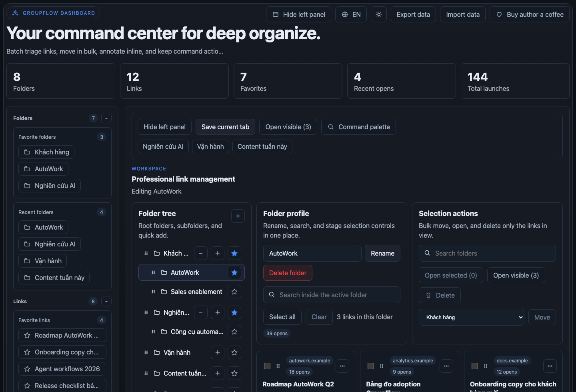Click Save current tab button

[x=225, y=127]
